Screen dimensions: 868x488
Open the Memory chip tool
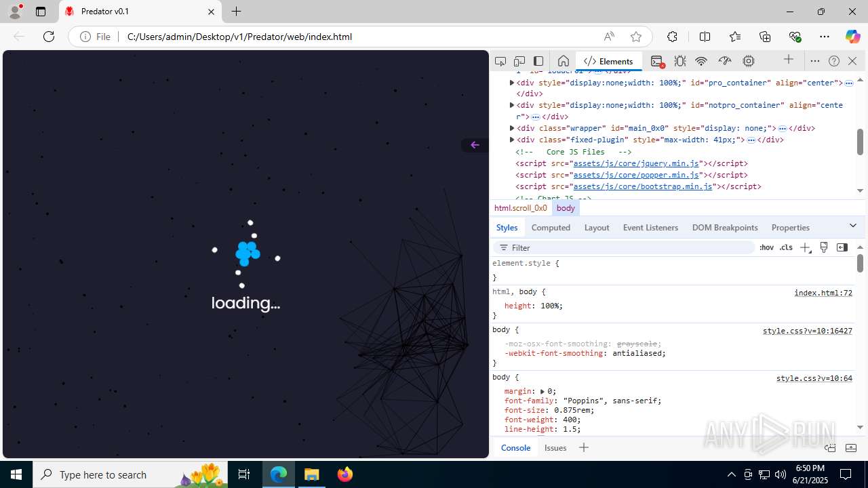pyautogui.click(x=749, y=61)
